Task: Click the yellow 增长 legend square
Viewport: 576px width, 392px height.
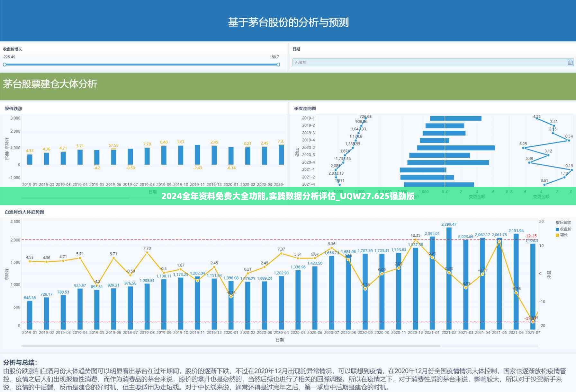Action: coord(557,235)
